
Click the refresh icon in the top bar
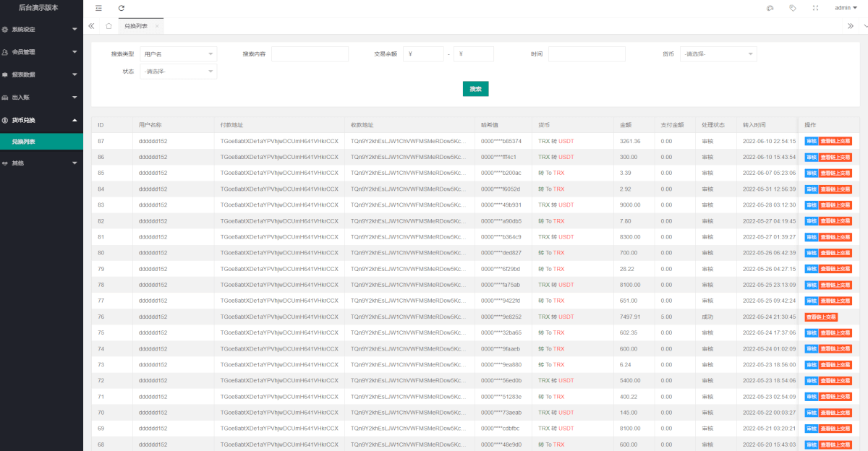(x=122, y=8)
